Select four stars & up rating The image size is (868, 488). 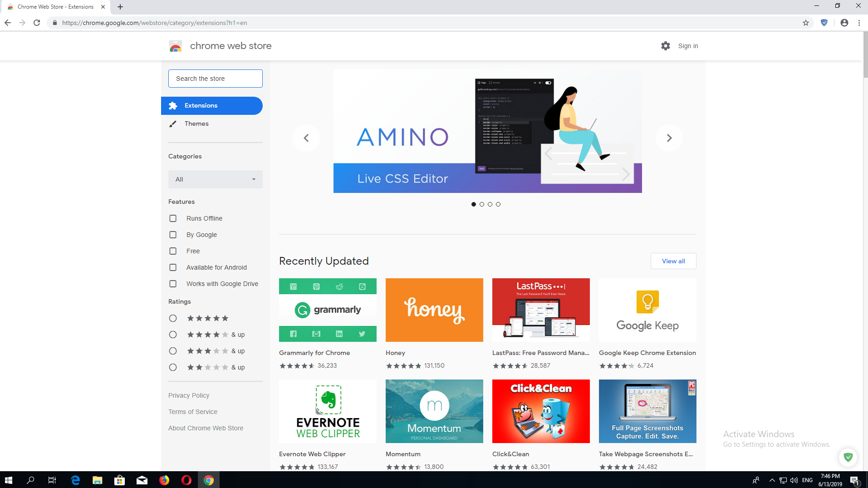173,335
